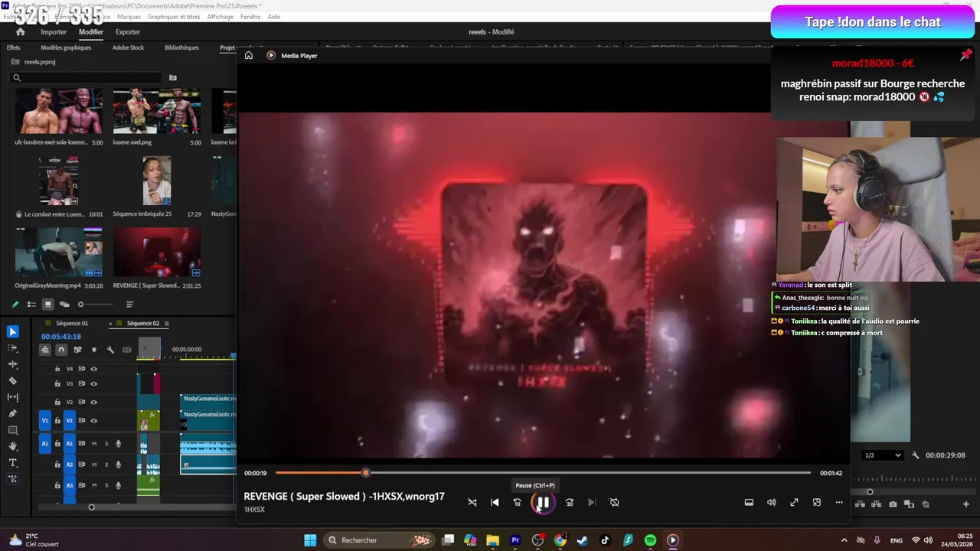This screenshot has width=980, height=551.
Task: Open Steam from the taskbar
Action: [583, 540]
